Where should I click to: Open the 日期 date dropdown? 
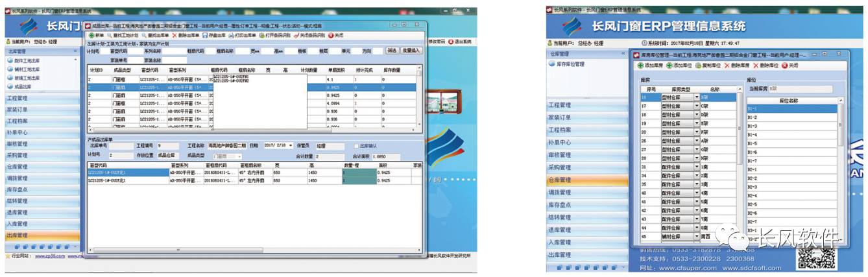(x=290, y=146)
